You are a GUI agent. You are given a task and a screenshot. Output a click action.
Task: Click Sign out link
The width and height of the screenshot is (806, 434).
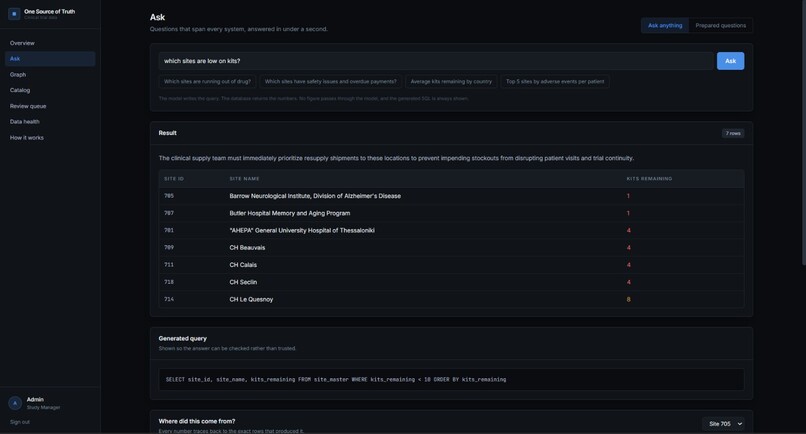pyautogui.click(x=20, y=422)
